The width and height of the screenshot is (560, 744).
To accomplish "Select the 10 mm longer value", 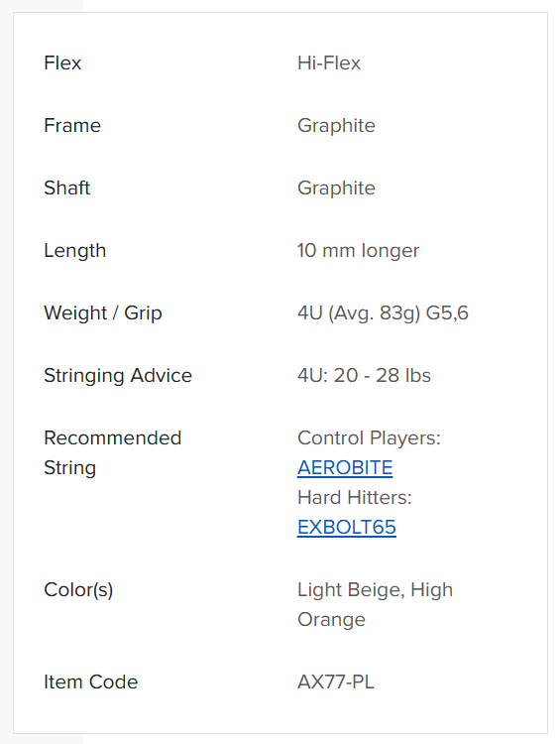I will click(x=358, y=251).
